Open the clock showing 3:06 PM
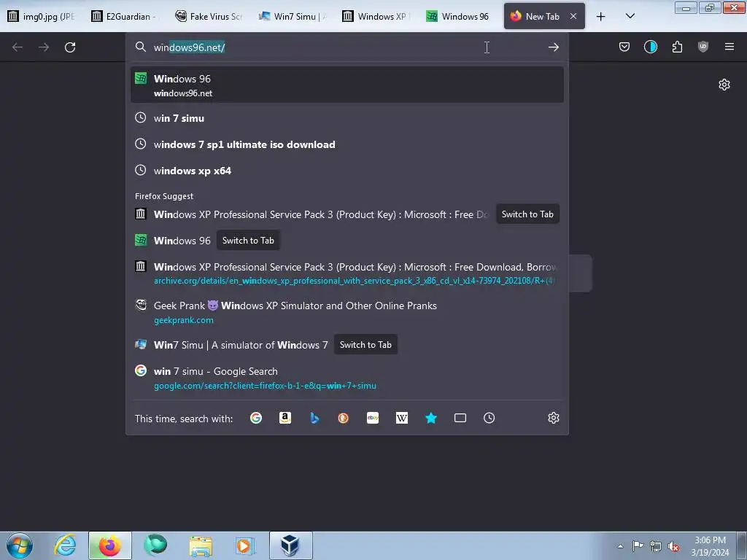747x560 pixels. [x=710, y=546]
